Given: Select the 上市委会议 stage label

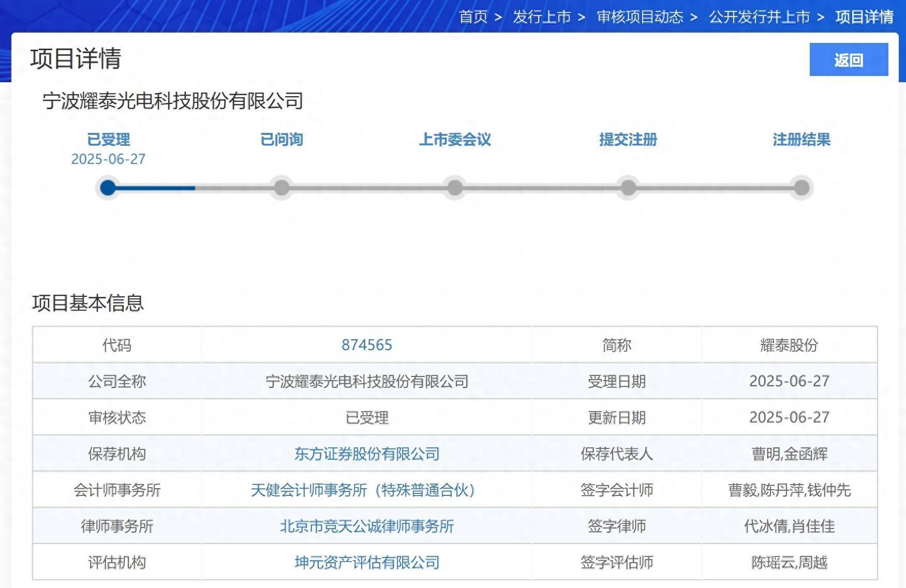Looking at the screenshot, I should tap(455, 139).
